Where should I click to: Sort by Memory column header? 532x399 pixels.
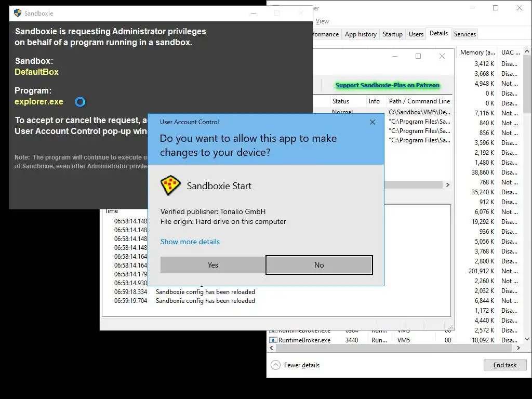pos(477,52)
